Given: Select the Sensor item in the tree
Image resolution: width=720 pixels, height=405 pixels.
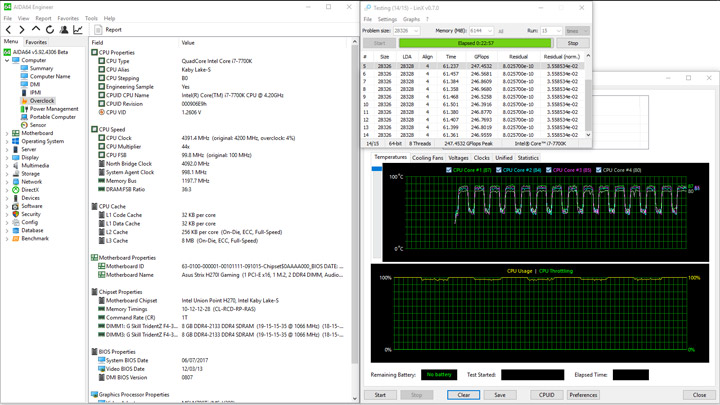Looking at the screenshot, I should 37,125.
